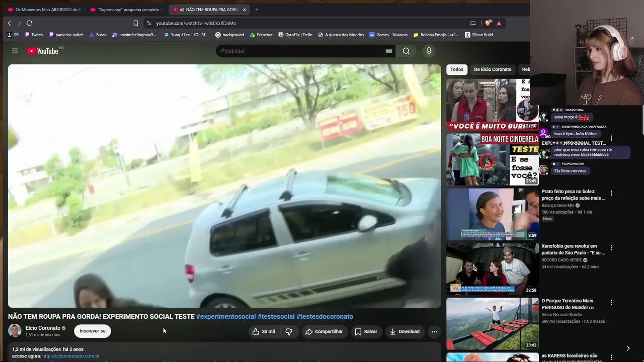
Task: Select the 'Todos' filter chip
Action: point(457,69)
